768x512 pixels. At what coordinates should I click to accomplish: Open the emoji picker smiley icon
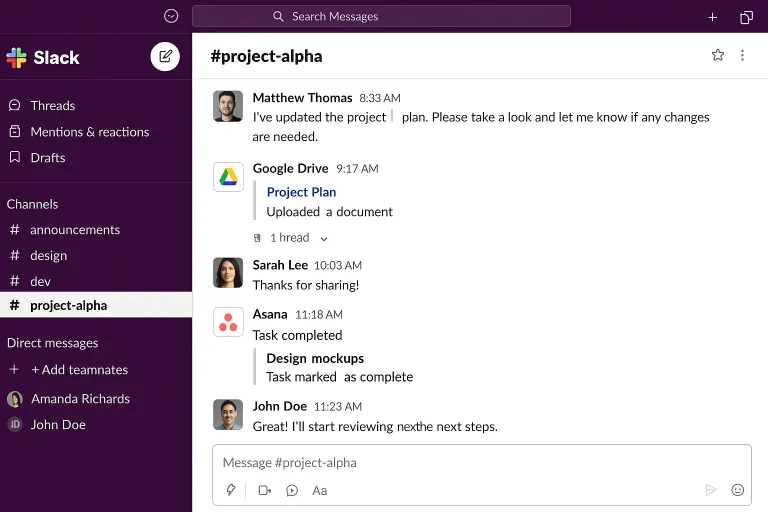click(x=738, y=489)
